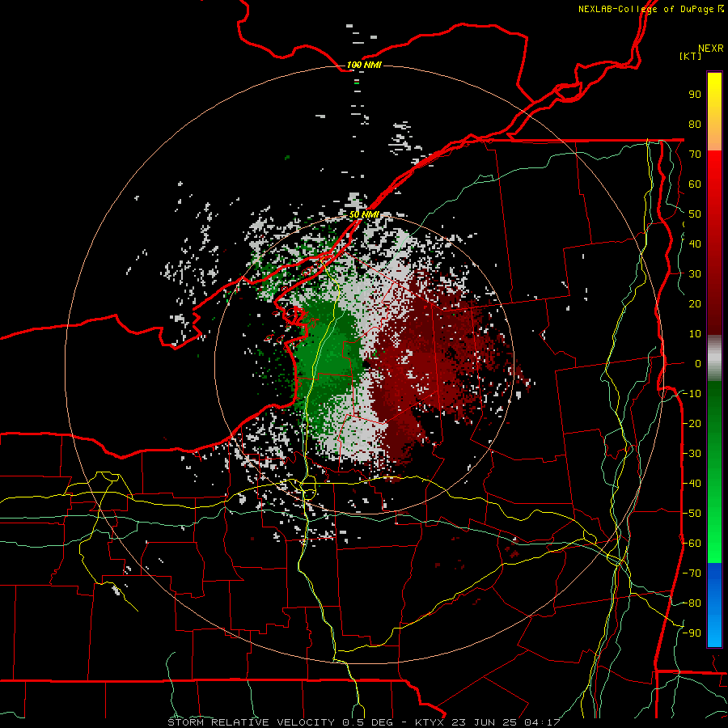728x728 pixels.
Task: Click the -70 value on velocity scale
Action: point(692,574)
